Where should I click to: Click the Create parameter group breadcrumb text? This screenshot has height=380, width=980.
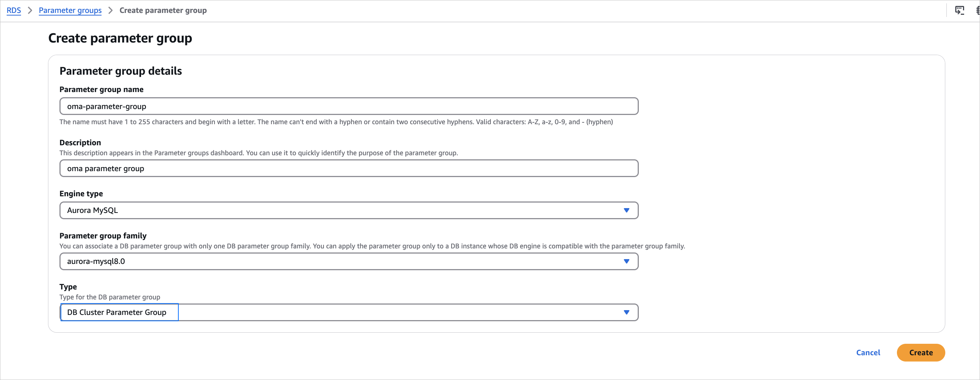tap(163, 10)
